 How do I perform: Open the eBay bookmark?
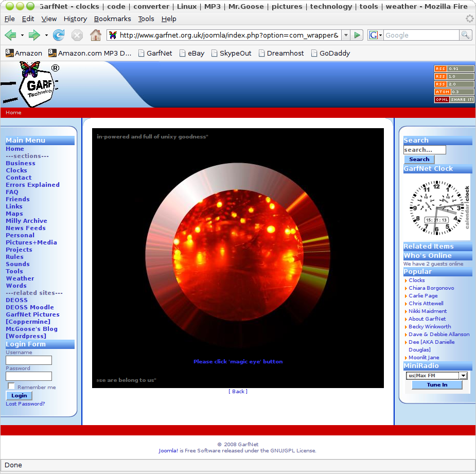coord(192,53)
